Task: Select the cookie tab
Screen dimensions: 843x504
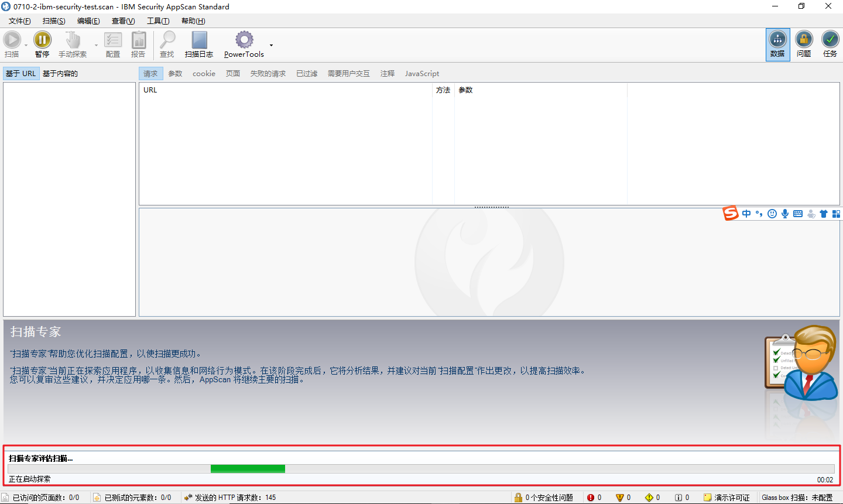Action: [x=204, y=74]
